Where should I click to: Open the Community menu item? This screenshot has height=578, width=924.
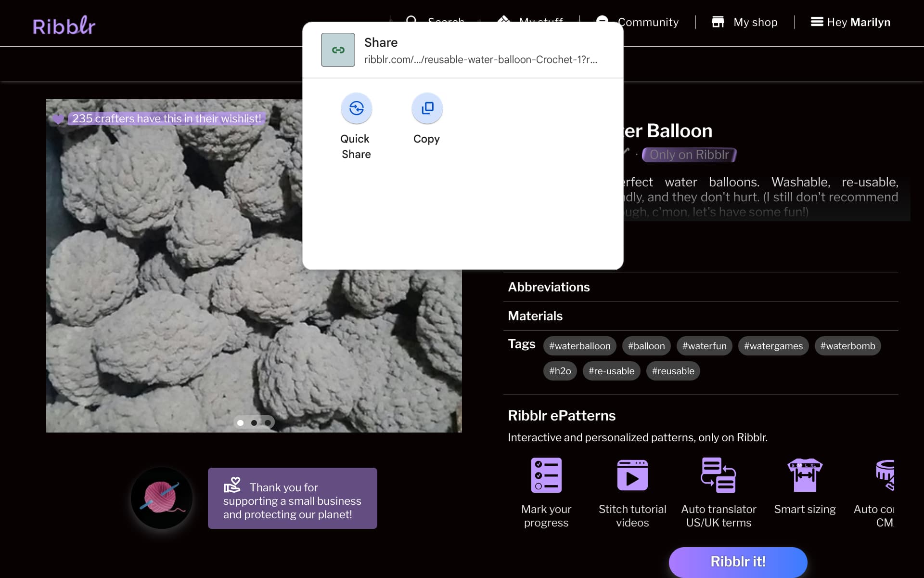(648, 22)
